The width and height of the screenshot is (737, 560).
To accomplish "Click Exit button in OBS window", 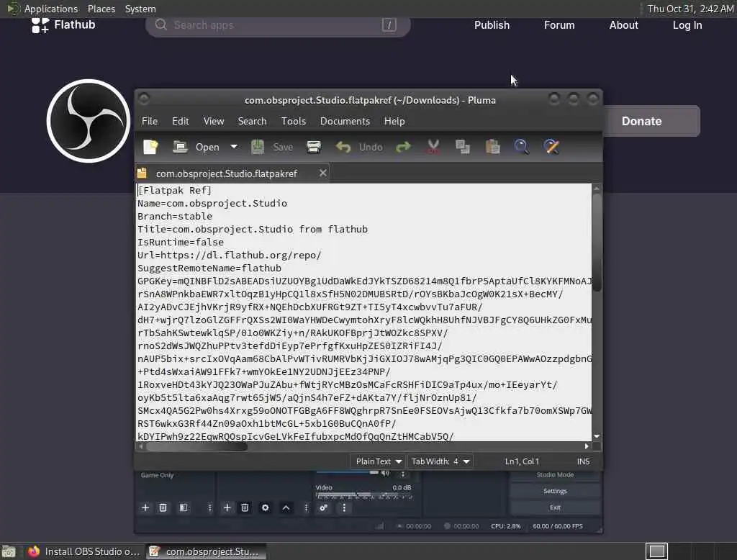I will [555, 507].
